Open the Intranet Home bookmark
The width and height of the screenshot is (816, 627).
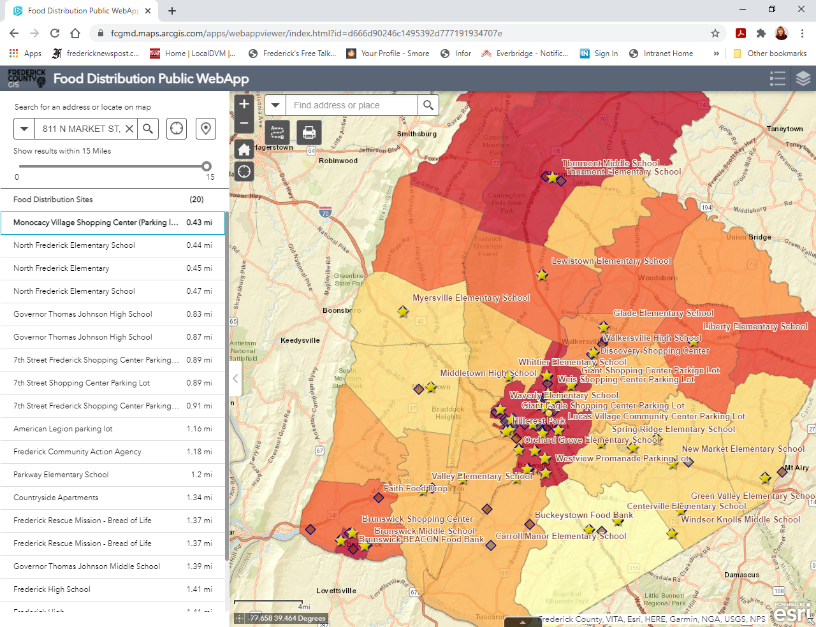click(x=662, y=53)
